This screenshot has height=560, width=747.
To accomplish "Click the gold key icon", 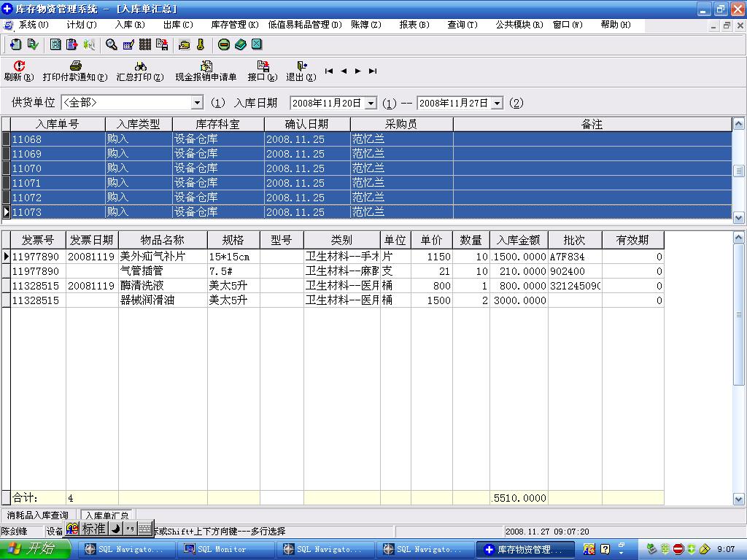I will pyautogui.click(x=201, y=44).
